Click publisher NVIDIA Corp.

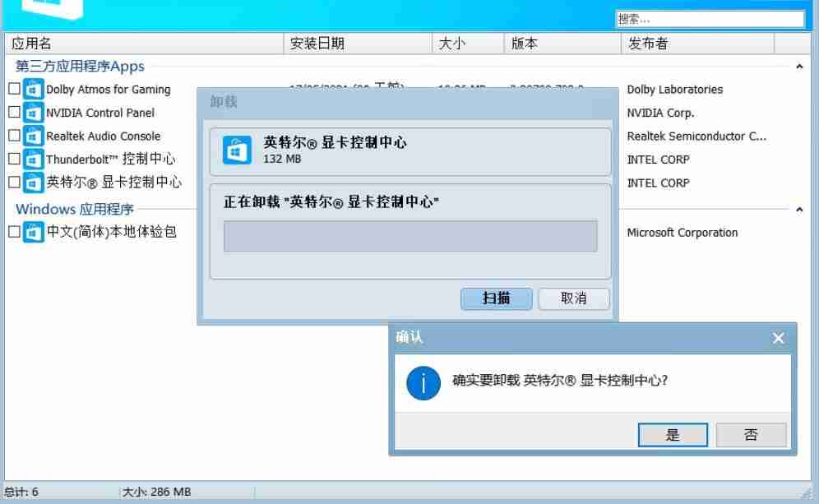[660, 113]
